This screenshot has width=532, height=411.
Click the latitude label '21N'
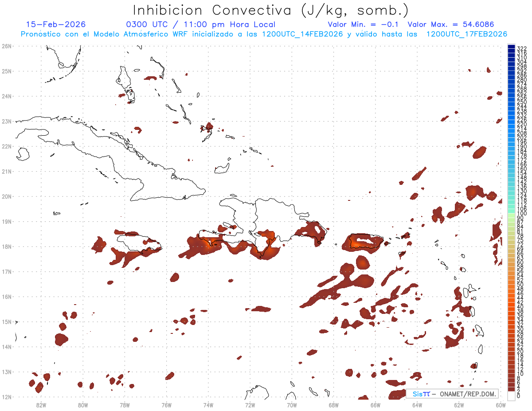click(6, 171)
